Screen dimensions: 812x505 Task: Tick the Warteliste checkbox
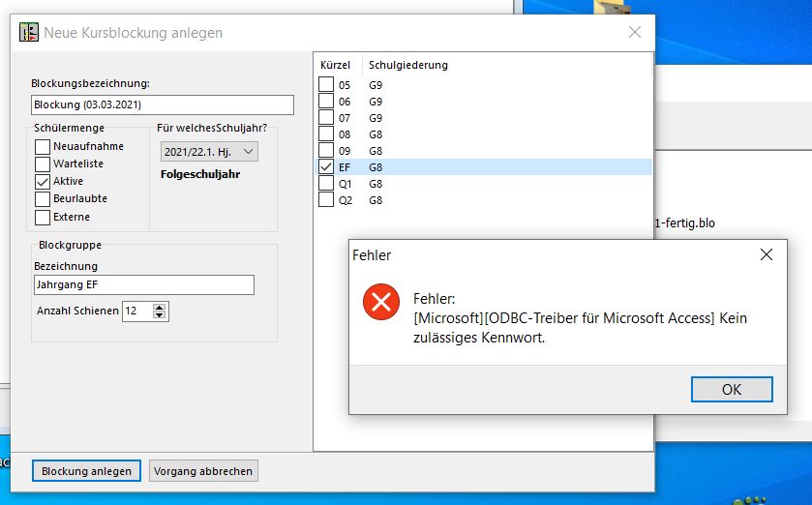tap(43, 164)
